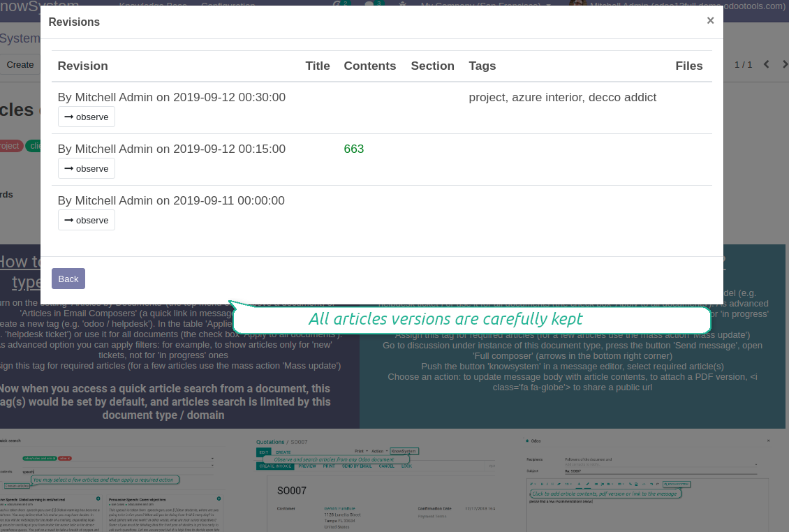Click 'All articles versions are carefully kept' caption
The image size is (789, 532).
click(x=445, y=319)
